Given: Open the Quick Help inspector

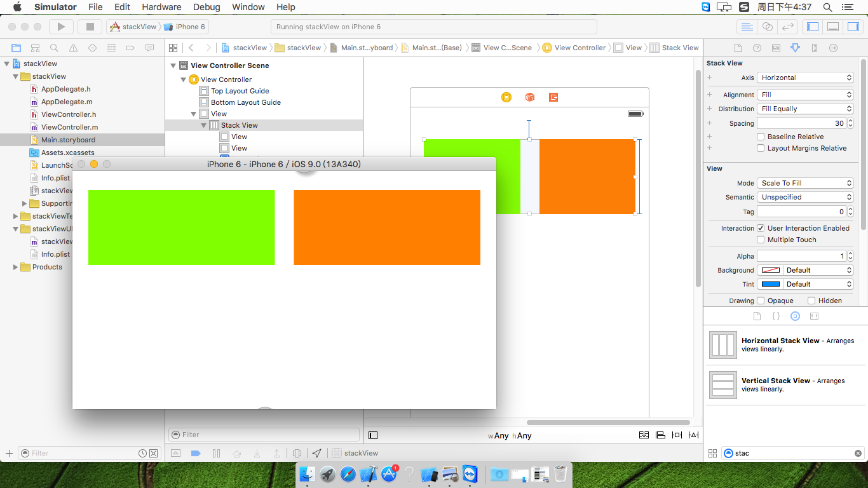Looking at the screenshot, I should point(757,48).
